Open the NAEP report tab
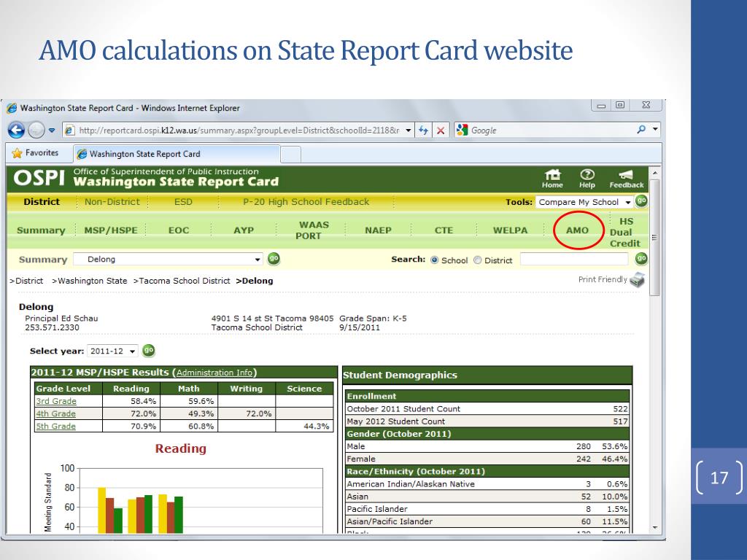 coord(378,230)
